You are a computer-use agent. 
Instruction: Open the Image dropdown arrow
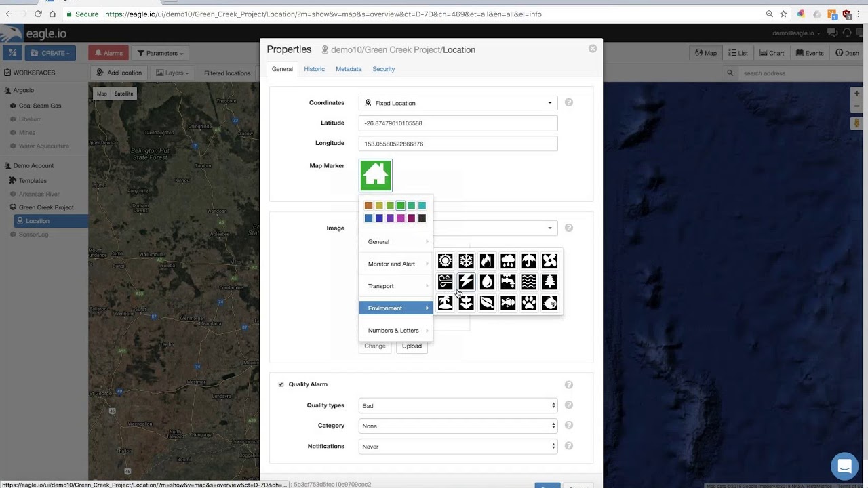click(x=550, y=228)
